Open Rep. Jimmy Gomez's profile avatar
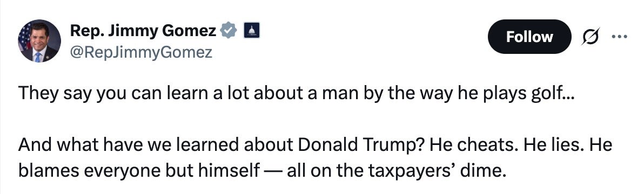 39,40
